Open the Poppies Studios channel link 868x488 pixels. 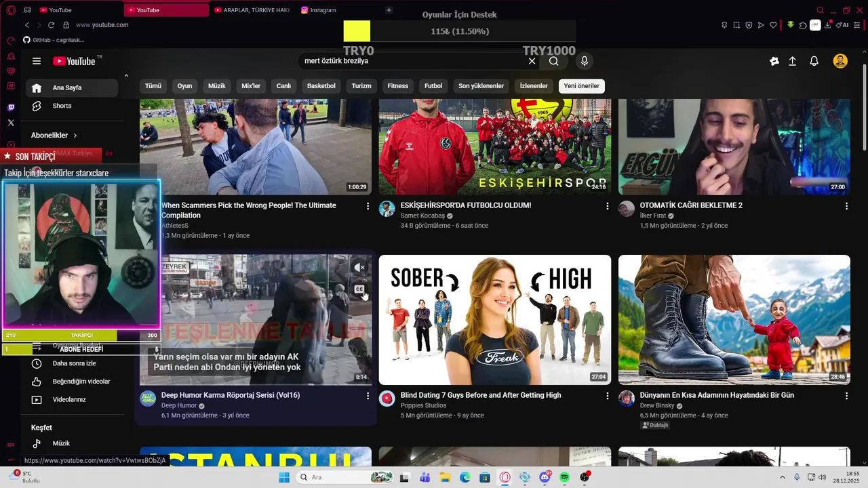[423, 405]
